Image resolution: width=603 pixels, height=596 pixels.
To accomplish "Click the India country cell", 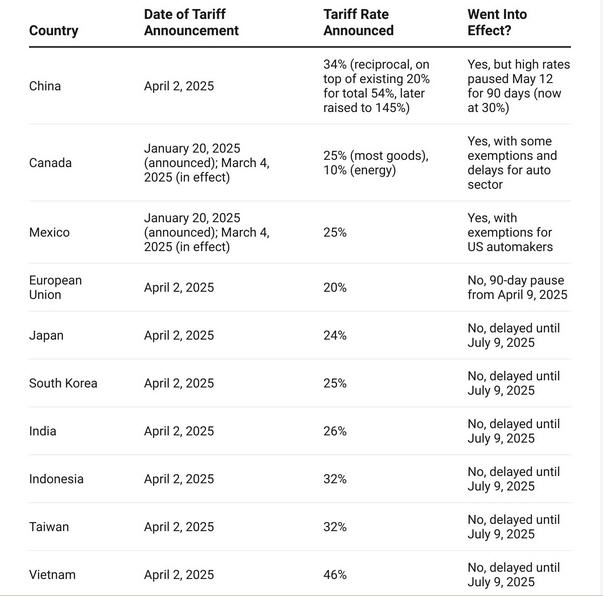I will [x=42, y=431].
